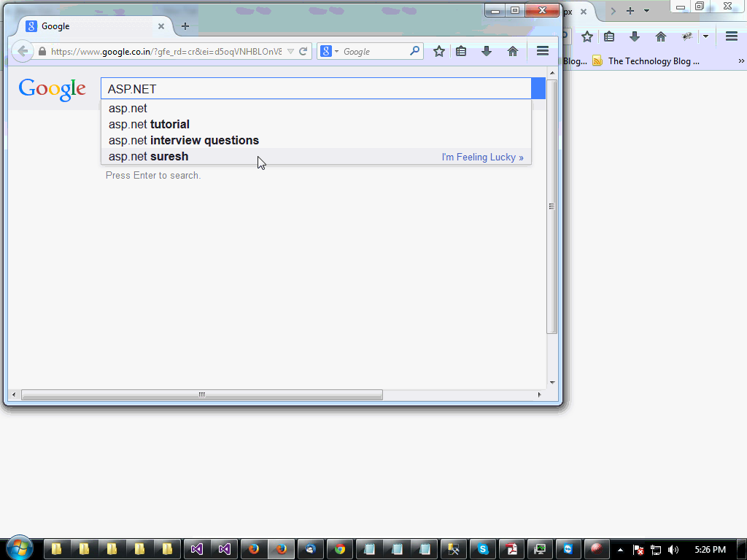747x560 pixels.
Task: Open the Action Center flag icon
Action: 638,550
